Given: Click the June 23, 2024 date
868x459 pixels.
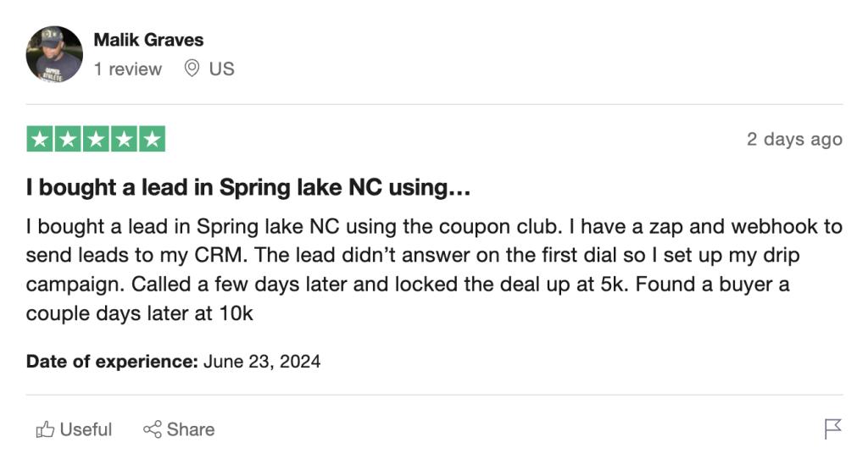Looking at the screenshot, I should click(x=262, y=362).
